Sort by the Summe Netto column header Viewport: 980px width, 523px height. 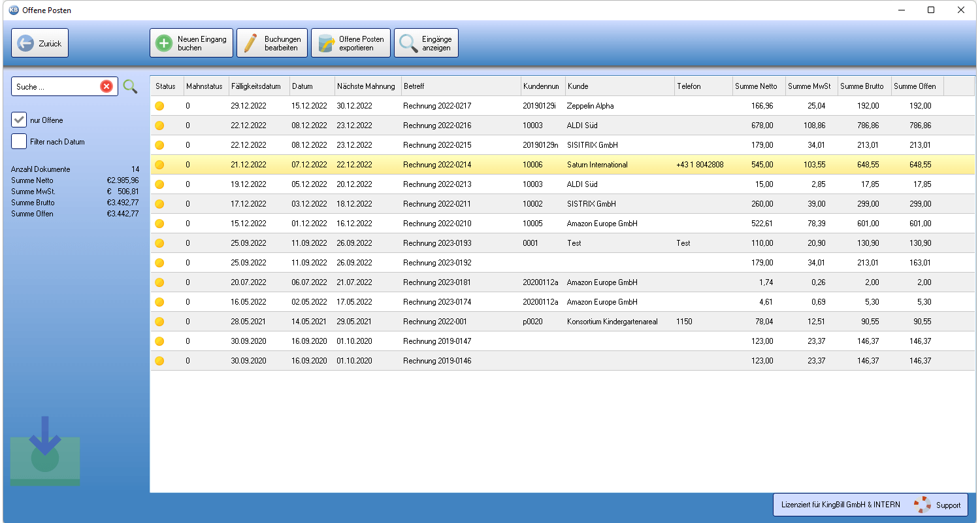759,86
